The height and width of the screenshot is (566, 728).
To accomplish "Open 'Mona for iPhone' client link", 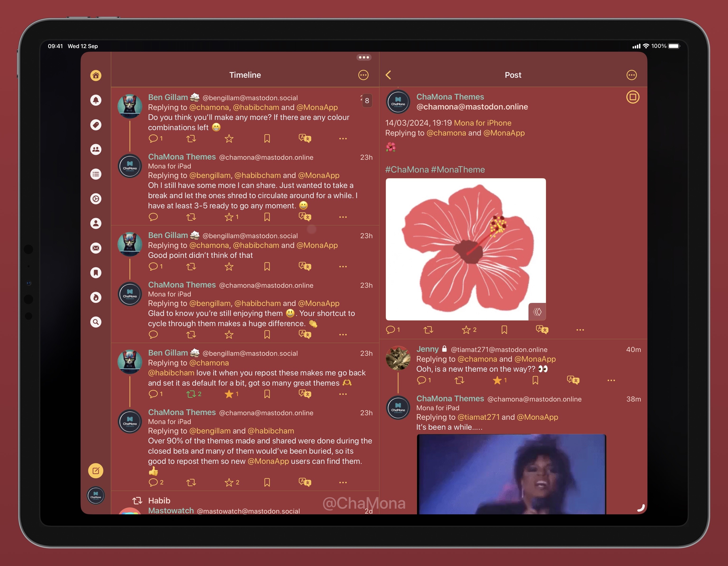I will 482,123.
